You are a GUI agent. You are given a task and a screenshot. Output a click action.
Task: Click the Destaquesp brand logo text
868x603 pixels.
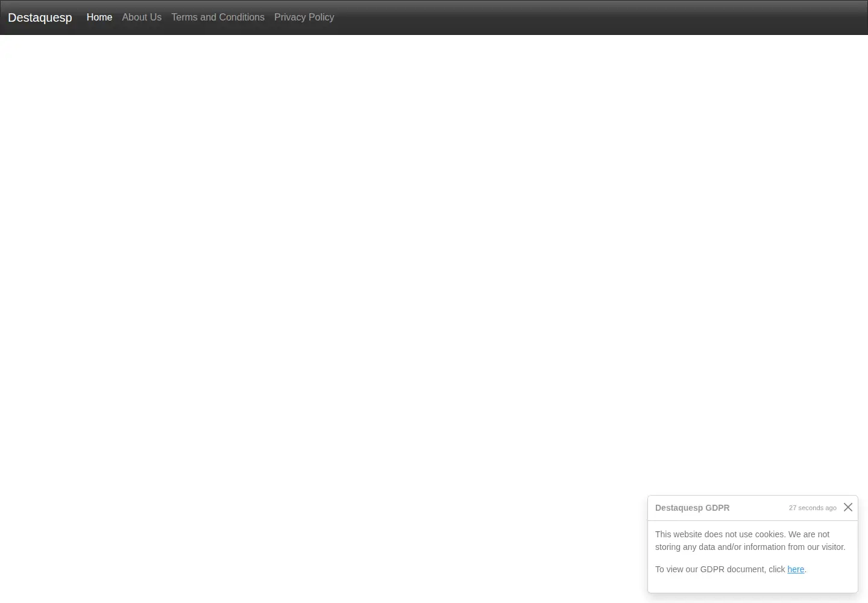point(40,17)
